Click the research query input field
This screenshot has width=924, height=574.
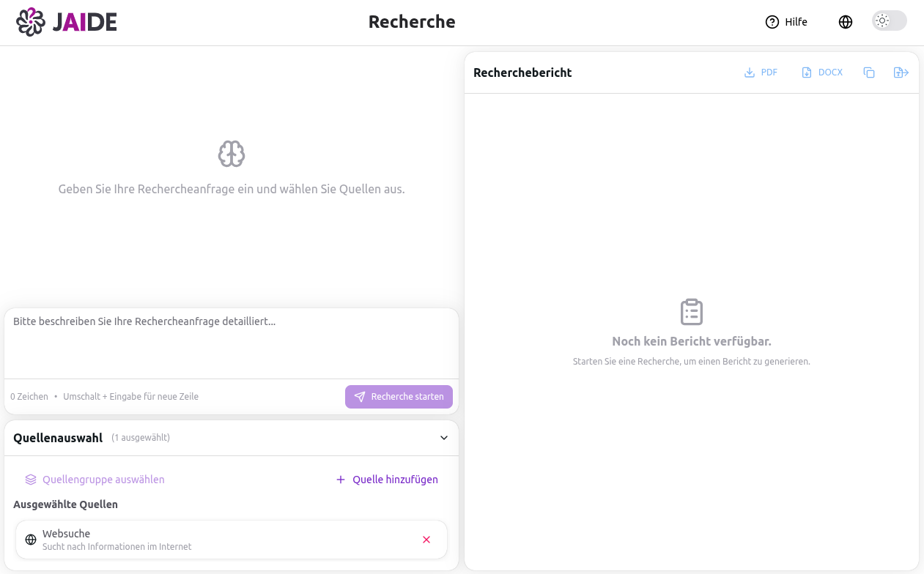[231, 343]
